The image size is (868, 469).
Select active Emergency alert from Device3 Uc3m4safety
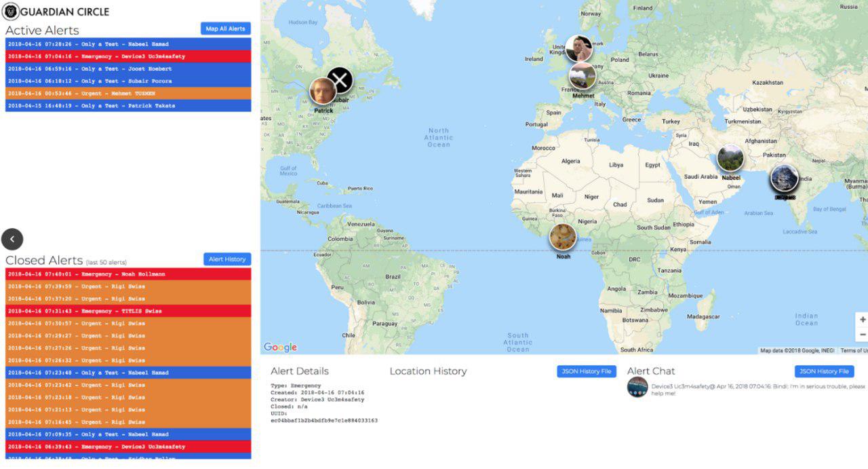[128, 56]
